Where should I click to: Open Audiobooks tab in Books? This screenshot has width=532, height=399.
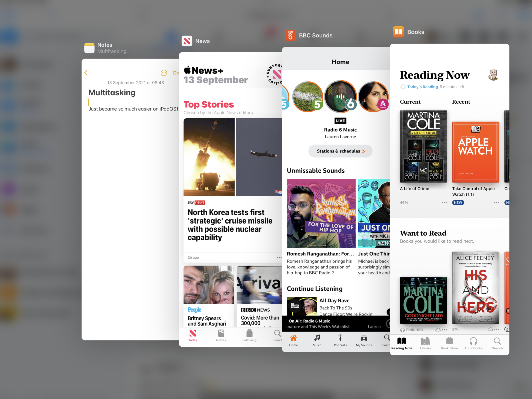[473, 344]
